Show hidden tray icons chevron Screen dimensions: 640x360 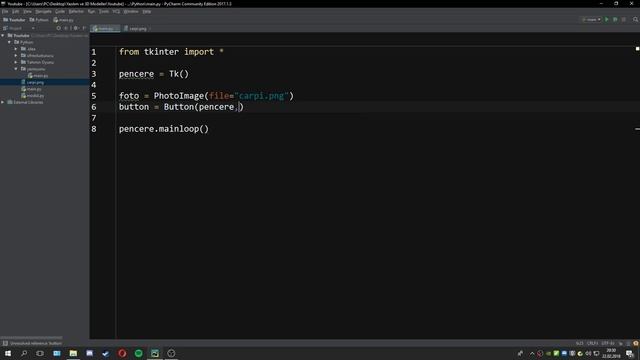pyautogui.click(x=532, y=353)
